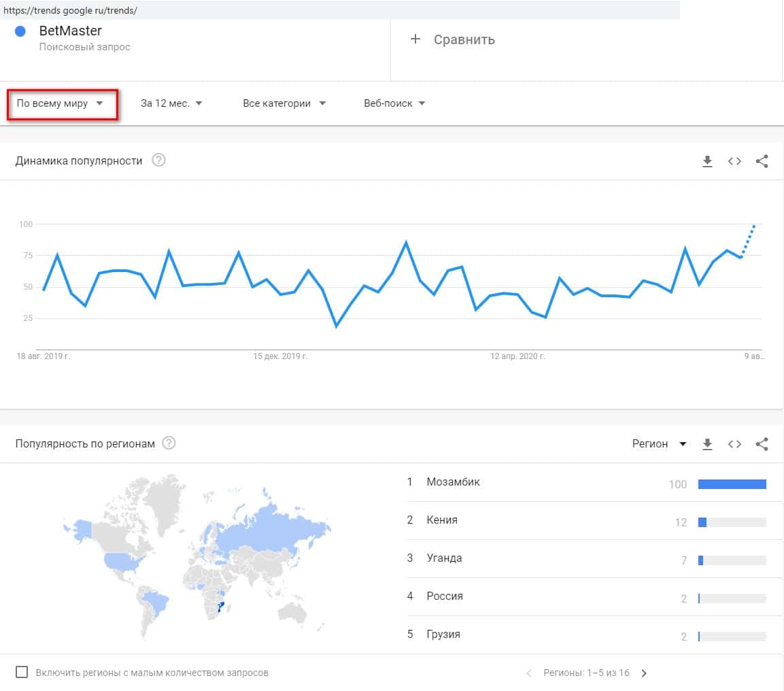Select Кения in the regions list
Viewport: 784px width, 691px height.
pyautogui.click(x=442, y=520)
